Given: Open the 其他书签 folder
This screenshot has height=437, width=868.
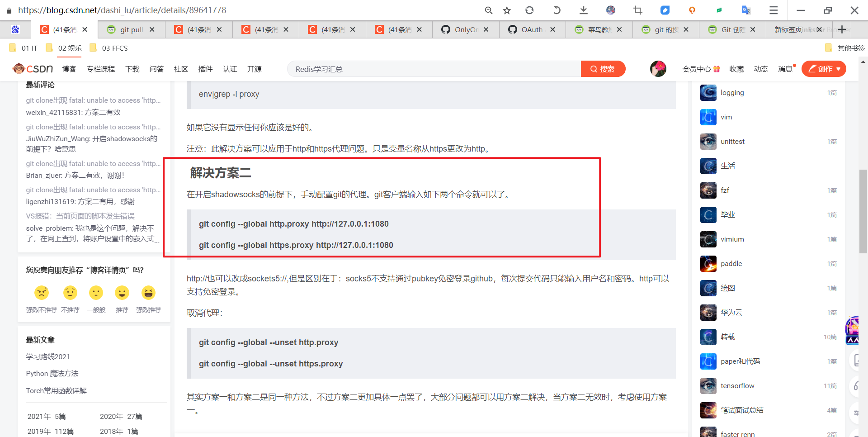Looking at the screenshot, I should (x=845, y=48).
